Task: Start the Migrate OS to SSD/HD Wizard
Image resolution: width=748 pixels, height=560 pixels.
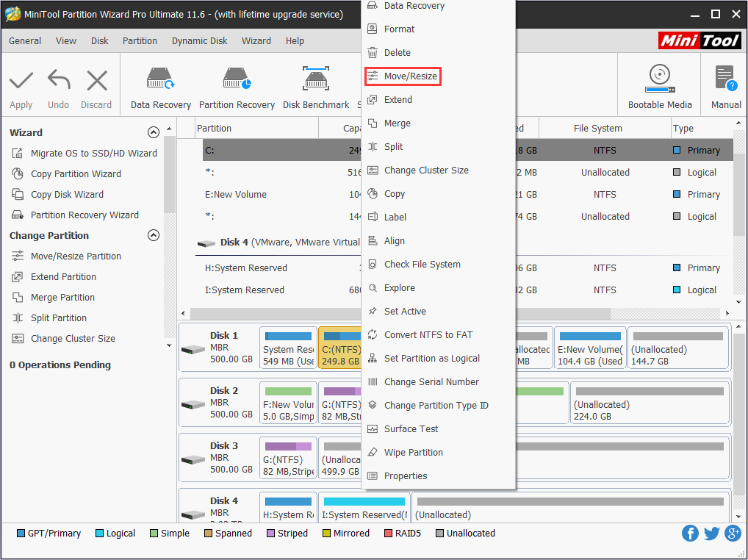Action: point(84,153)
